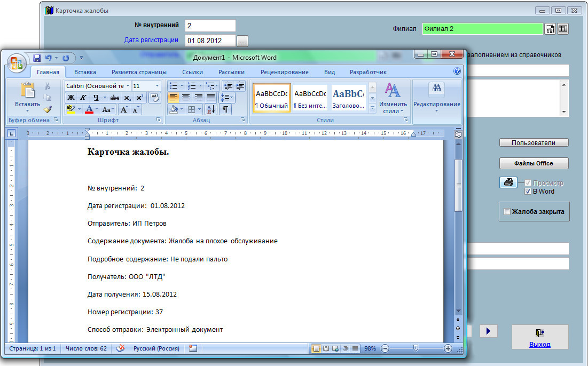Click the printer icon in complaint card

pos(508,182)
